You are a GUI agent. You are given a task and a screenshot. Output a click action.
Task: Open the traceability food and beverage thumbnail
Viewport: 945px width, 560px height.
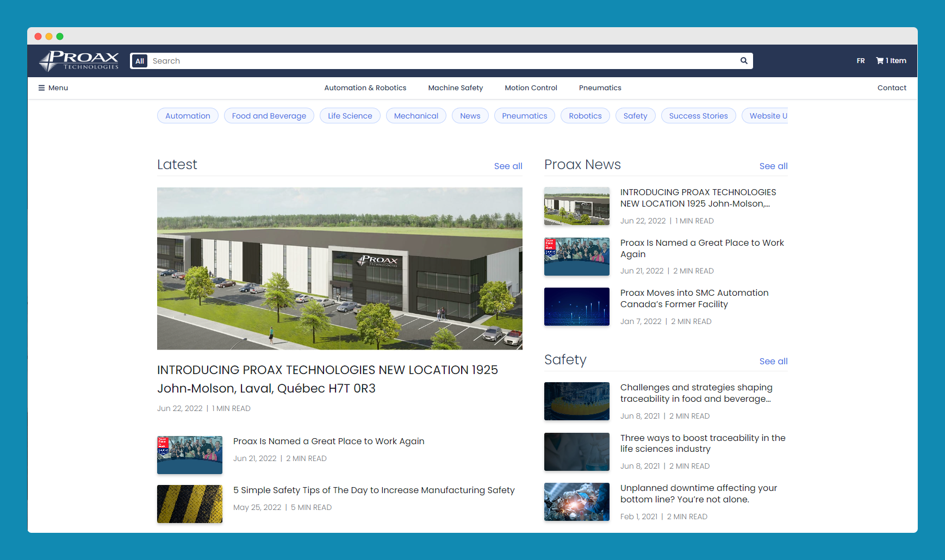tap(577, 401)
